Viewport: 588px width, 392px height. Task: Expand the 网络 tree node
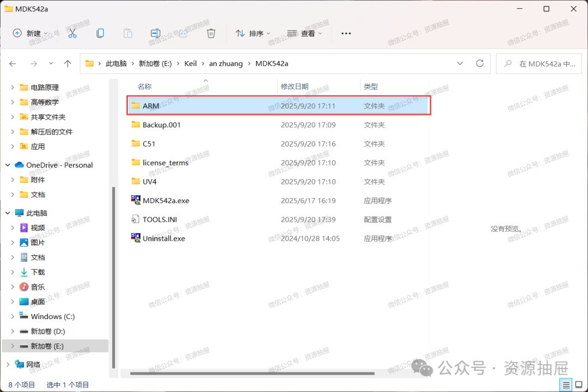(8, 364)
